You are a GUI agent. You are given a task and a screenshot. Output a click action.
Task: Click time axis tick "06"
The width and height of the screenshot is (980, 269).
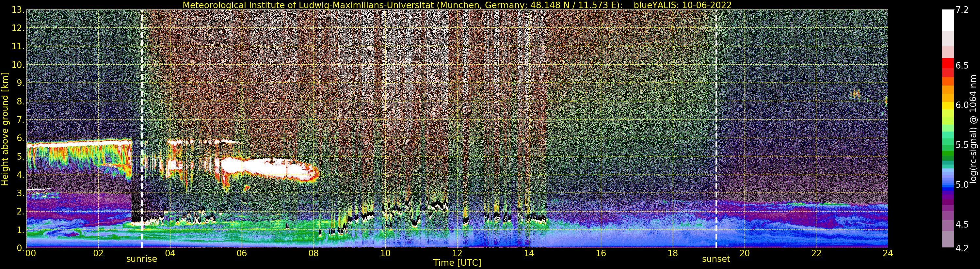[x=242, y=253]
